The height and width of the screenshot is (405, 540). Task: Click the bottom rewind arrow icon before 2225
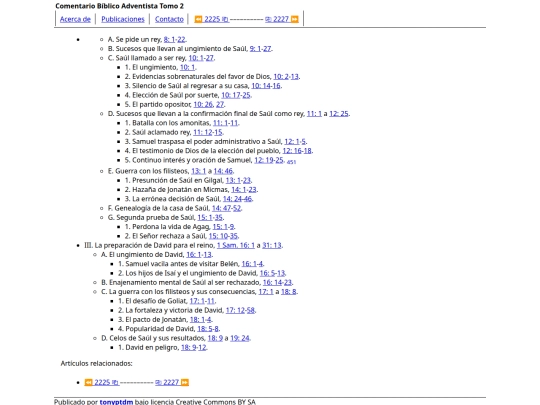(x=89, y=382)
